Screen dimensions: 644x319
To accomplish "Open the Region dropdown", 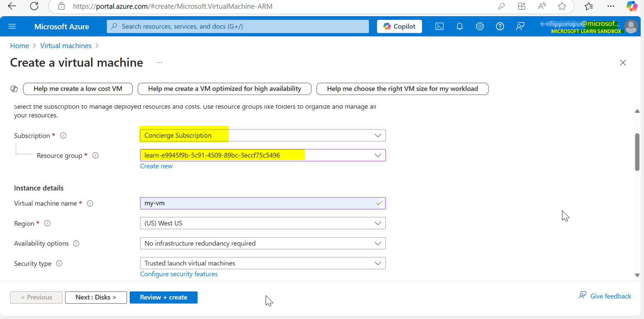I will (x=378, y=223).
